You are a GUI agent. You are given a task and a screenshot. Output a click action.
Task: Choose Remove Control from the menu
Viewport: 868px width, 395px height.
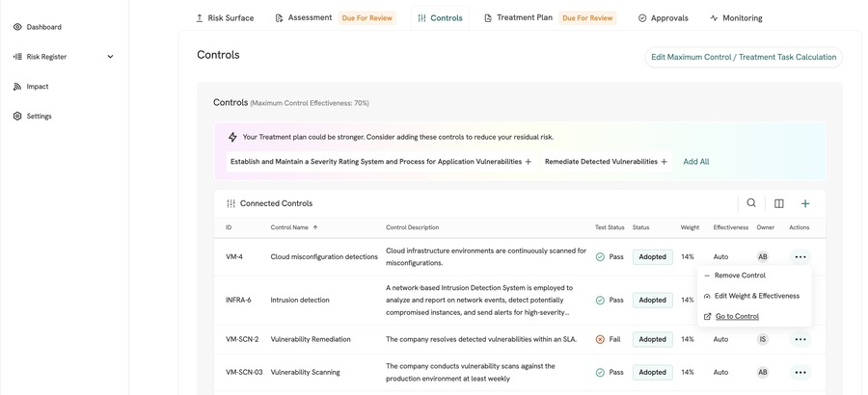(740, 276)
